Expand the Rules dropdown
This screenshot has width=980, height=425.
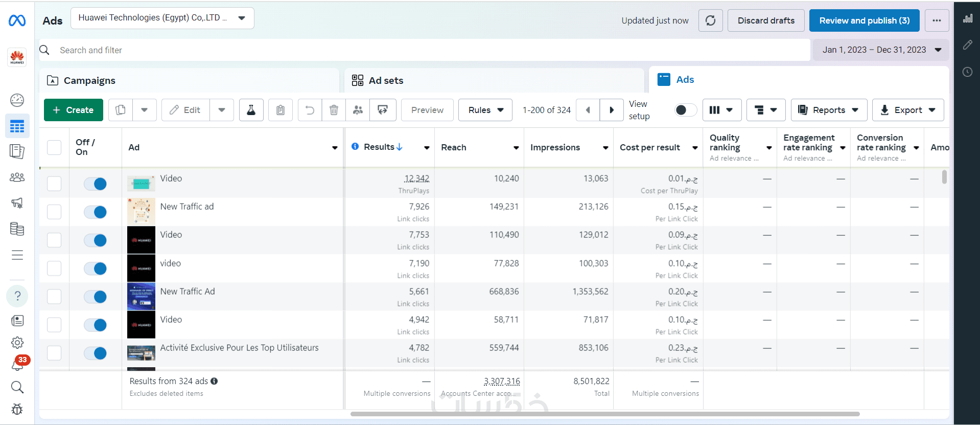click(x=485, y=110)
